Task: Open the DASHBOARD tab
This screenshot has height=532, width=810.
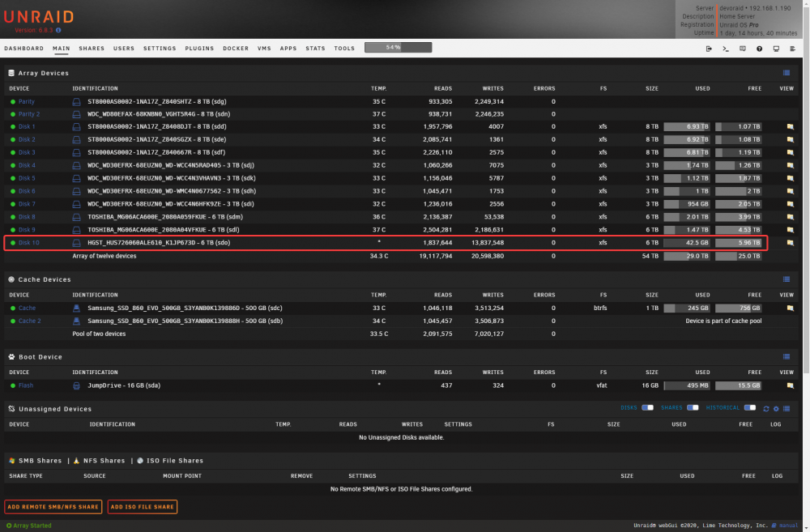Action: [23, 48]
